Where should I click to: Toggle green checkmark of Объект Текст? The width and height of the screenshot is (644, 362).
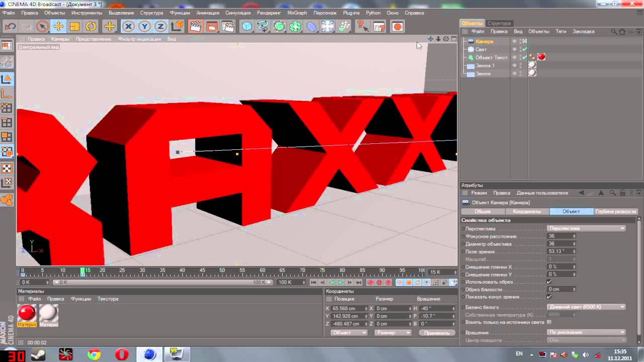[x=525, y=57]
